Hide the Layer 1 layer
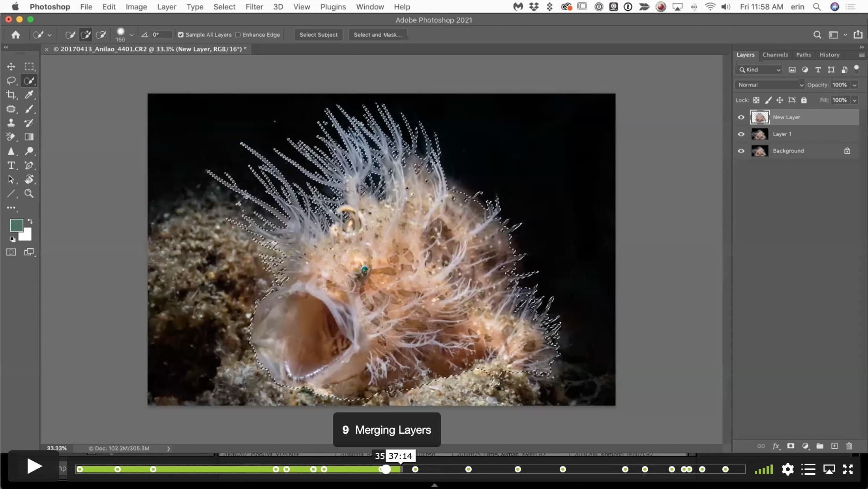Viewport: 868px width, 489px height. coord(741,134)
